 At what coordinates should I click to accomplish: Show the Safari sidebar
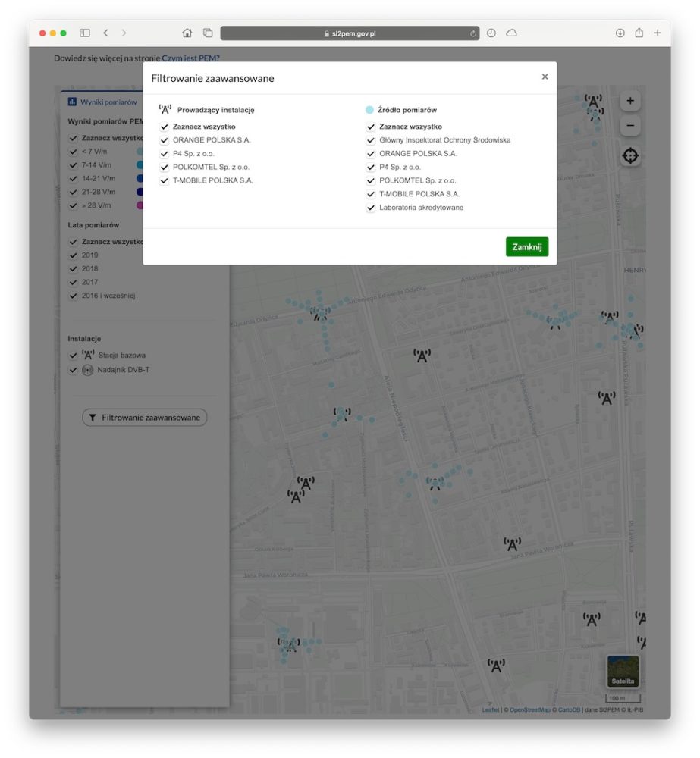pos(85,33)
